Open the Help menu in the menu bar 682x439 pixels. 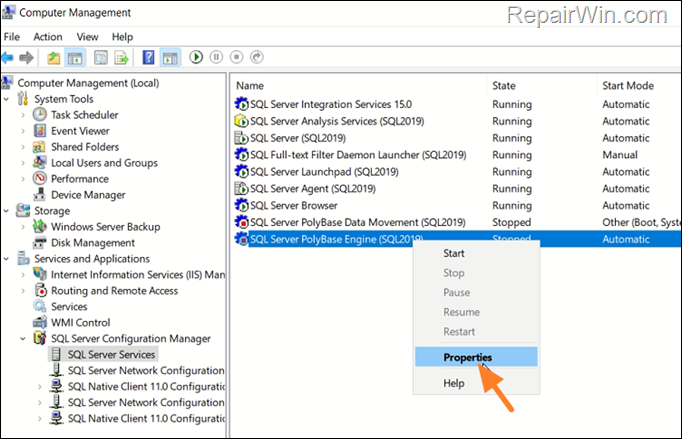tap(122, 37)
